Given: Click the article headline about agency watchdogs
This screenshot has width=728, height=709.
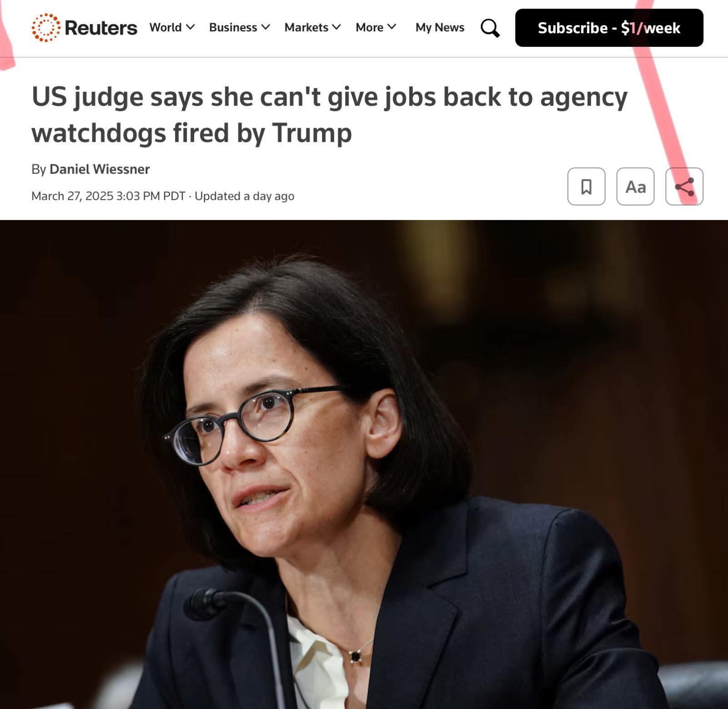Looking at the screenshot, I should click(x=329, y=115).
